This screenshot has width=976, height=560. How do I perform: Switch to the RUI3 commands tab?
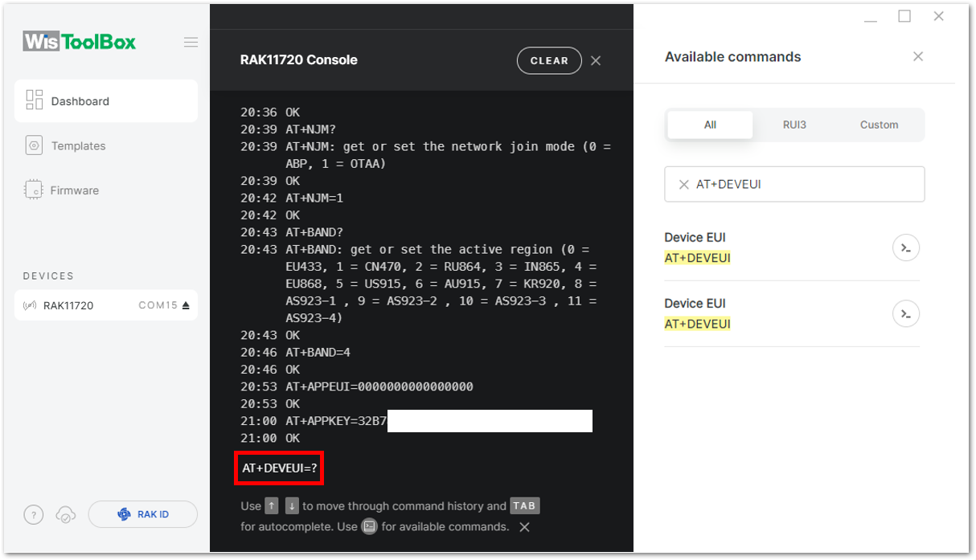pos(794,125)
